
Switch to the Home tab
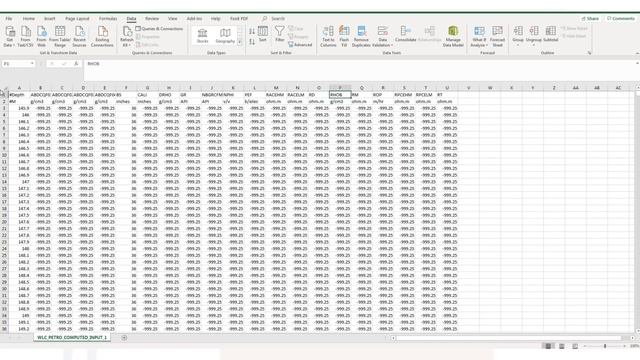coord(29,19)
